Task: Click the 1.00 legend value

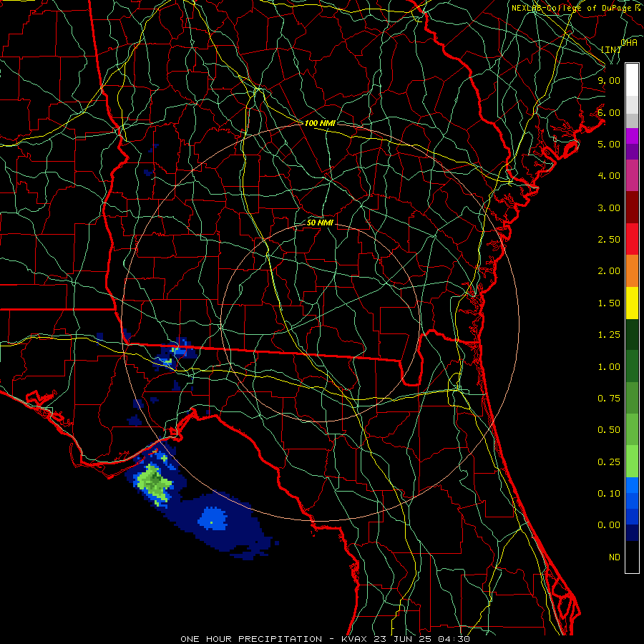Action: [609, 367]
